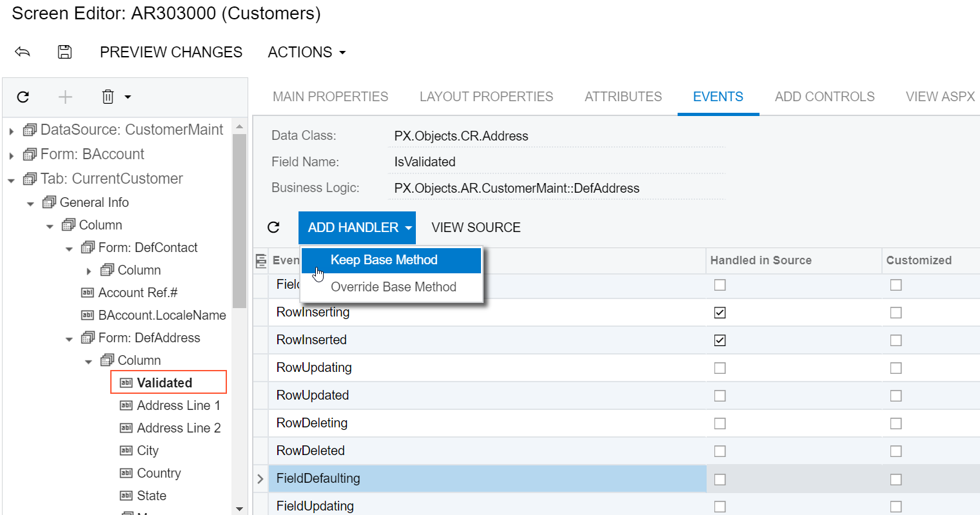Toggle Customized checkbox for RowUpdated
Viewport: 980px width, 515px height.
coord(896,396)
